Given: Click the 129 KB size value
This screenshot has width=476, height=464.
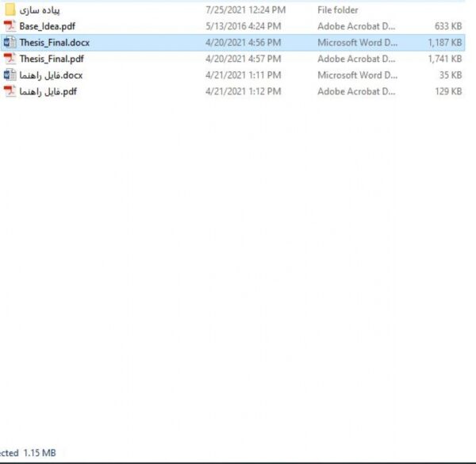Looking at the screenshot, I should click(448, 92).
